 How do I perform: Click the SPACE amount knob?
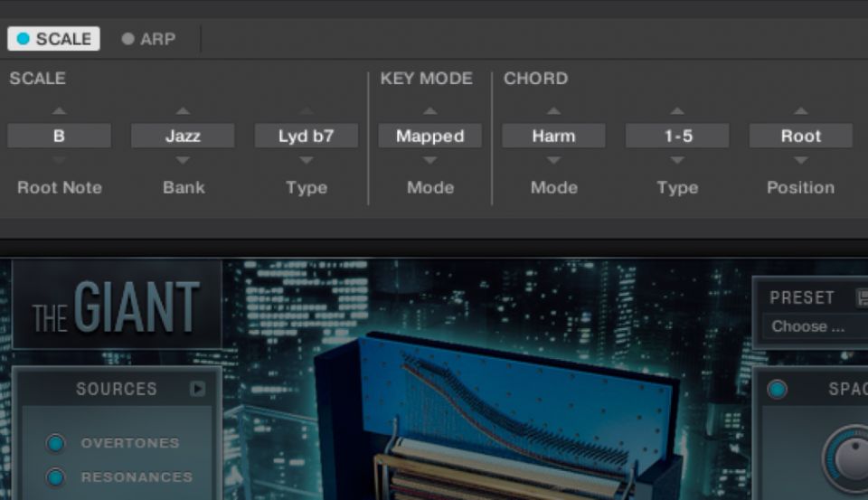click(x=850, y=459)
